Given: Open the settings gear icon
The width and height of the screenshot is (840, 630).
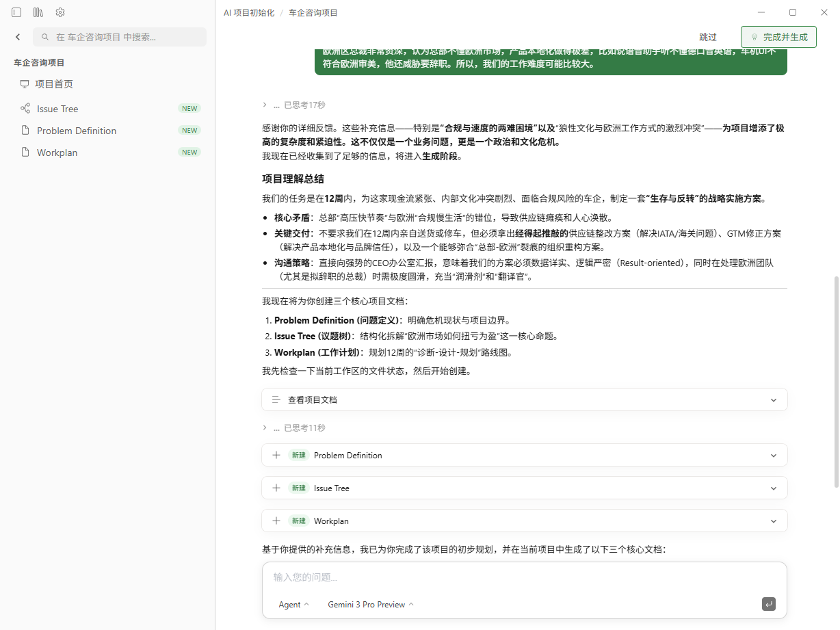Looking at the screenshot, I should 60,12.
